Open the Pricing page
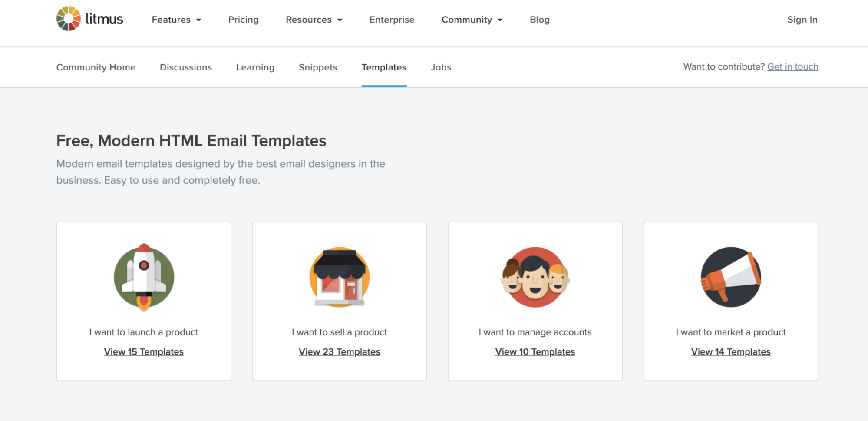Viewport: 868px width, 421px height. (x=244, y=20)
